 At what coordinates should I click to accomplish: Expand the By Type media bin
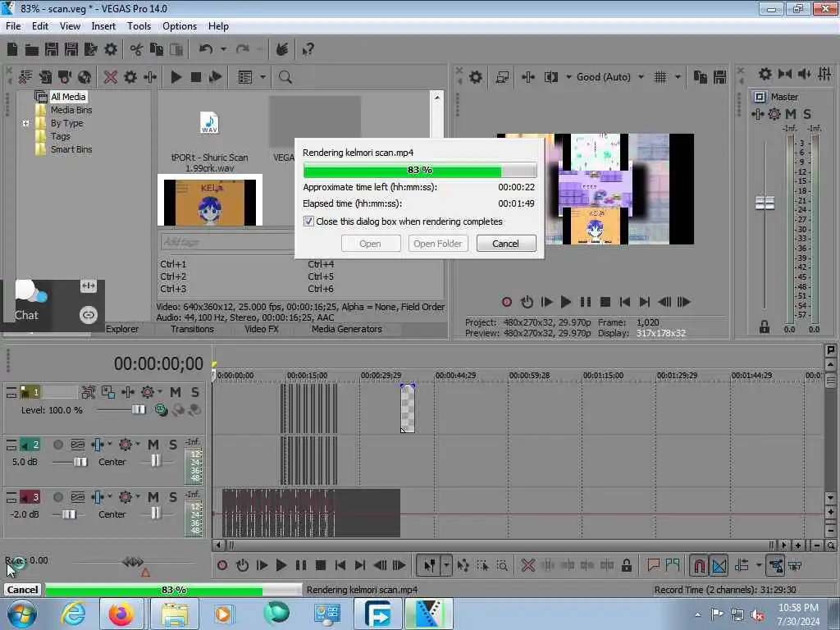[x=25, y=123]
